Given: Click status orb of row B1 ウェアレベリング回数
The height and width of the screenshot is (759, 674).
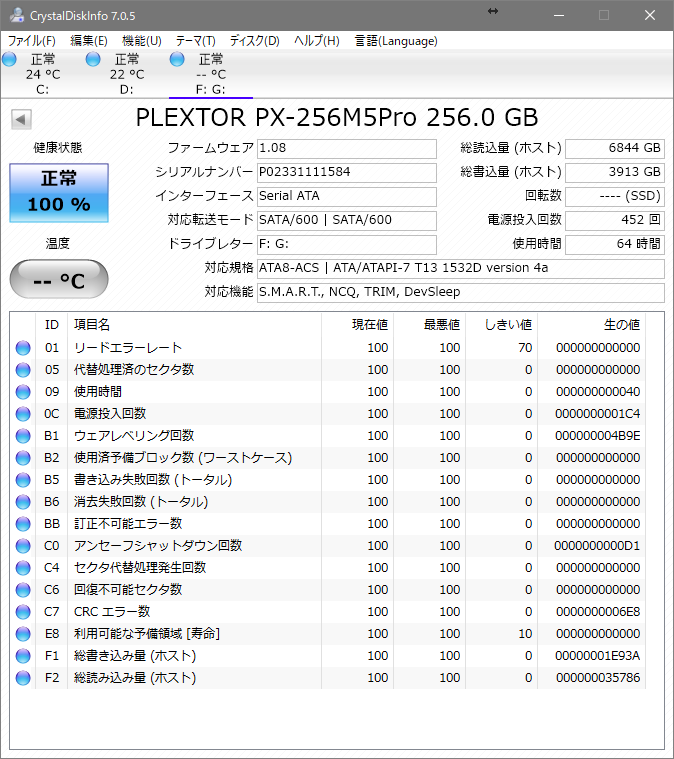Looking at the screenshot, I should pos(23,436).
